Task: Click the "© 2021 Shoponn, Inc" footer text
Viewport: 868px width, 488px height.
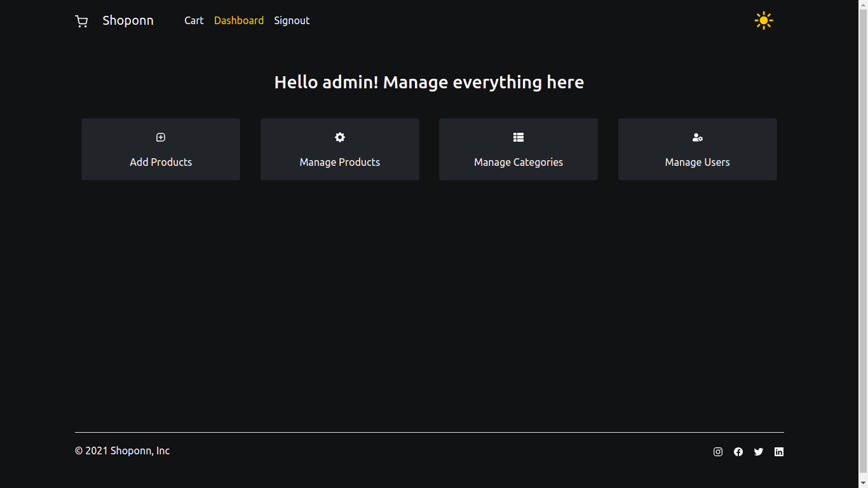Action: tap(123, 451)
